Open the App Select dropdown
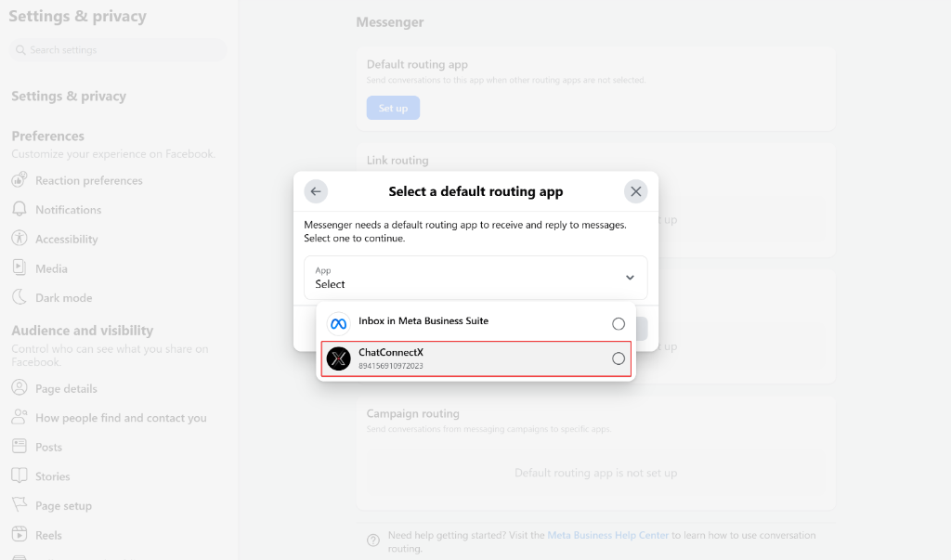 475,278
